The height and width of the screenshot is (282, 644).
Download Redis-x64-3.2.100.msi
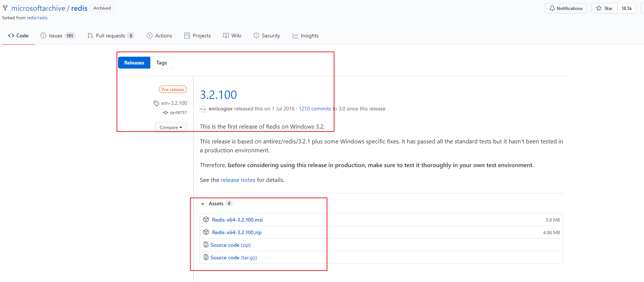coord(238,220)
